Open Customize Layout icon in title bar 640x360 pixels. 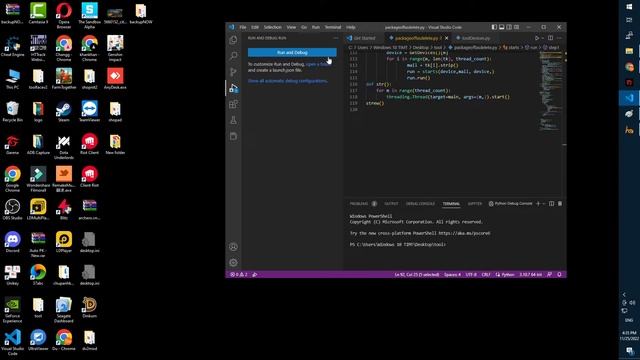[517, 27]
